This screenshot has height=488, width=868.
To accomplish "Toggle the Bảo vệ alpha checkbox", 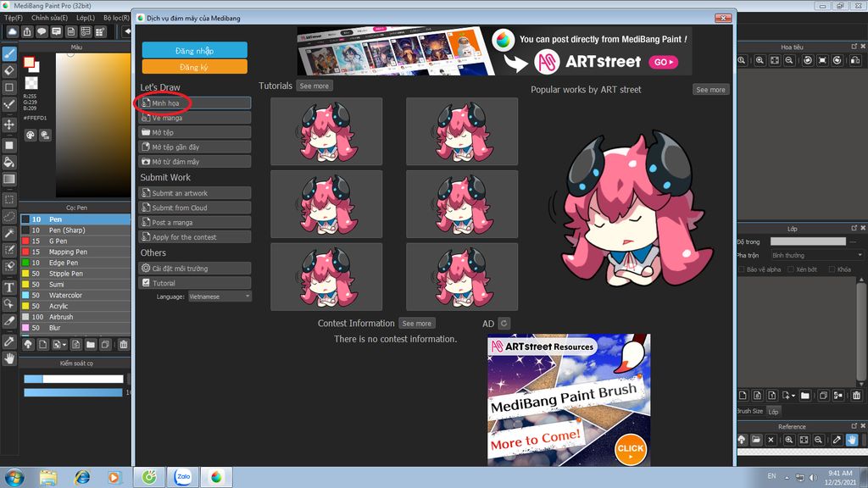I will (x=742, y=269).
